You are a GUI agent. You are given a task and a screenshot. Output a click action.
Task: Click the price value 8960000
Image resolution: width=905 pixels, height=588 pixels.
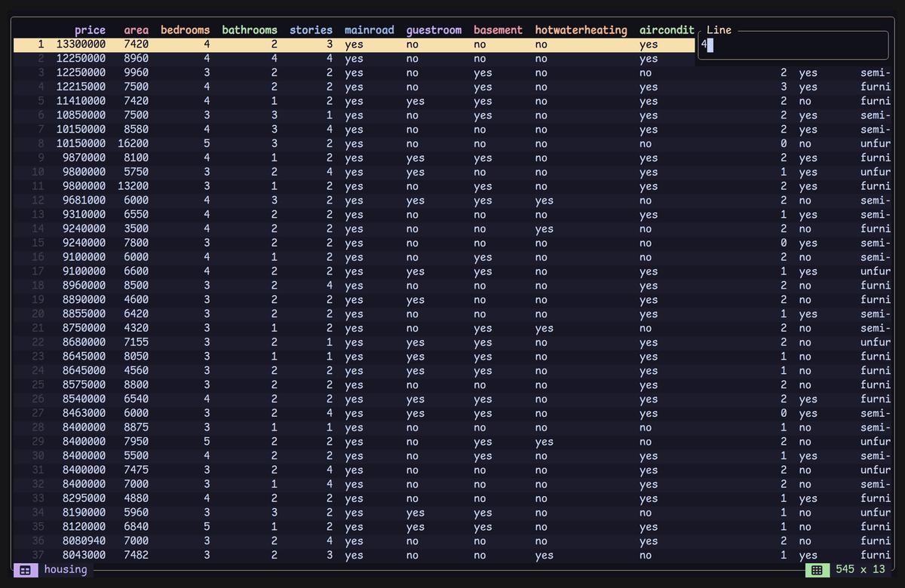(x=84, y=286)
